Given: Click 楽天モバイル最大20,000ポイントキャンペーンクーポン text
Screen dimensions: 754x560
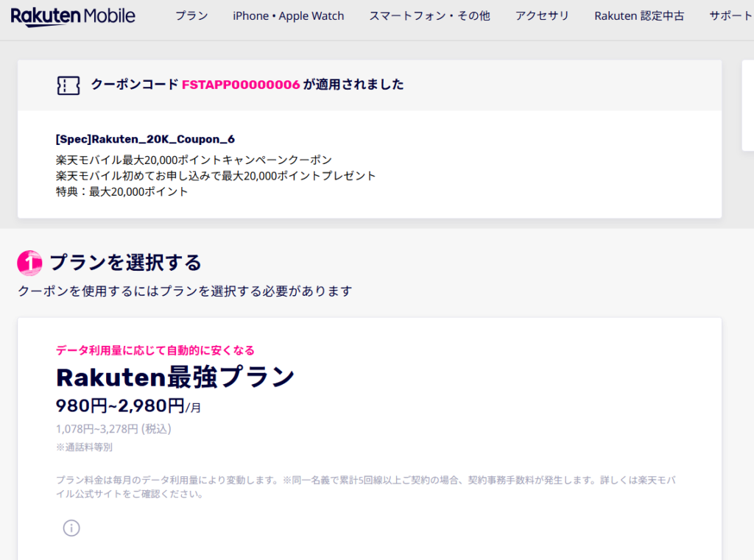Looking at the screenshot, I should pyautogui.click(x=194, y=160).
